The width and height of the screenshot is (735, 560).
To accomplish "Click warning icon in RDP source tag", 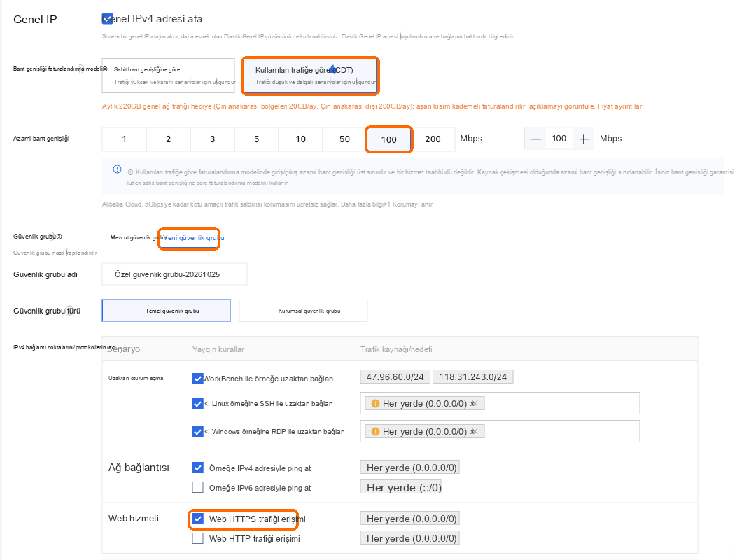I will (x=375, y=432).
